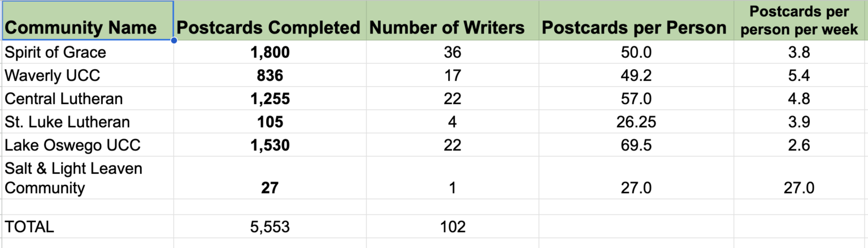Image resolution: width=868 pixels, height=248 pixels.
Task: Click the Waverly UCC cell
Action: (x=86, y=75)
